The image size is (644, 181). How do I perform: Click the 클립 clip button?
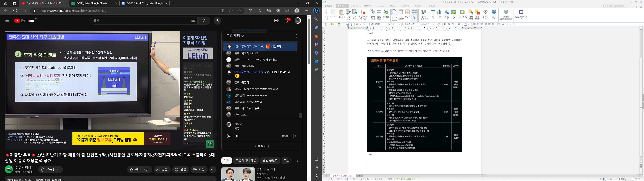point(180,169)
